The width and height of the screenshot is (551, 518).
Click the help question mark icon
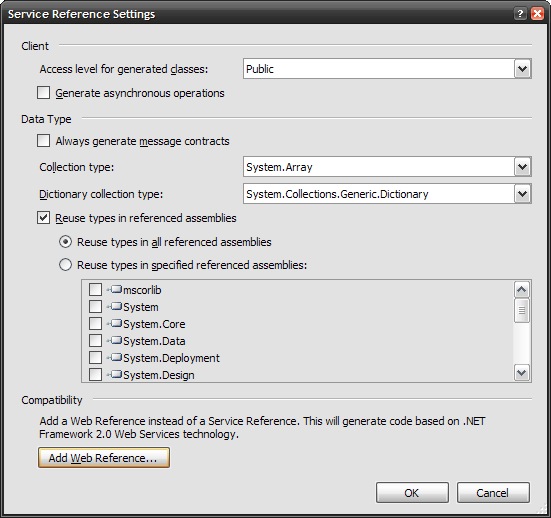click(x=520, y=14)
